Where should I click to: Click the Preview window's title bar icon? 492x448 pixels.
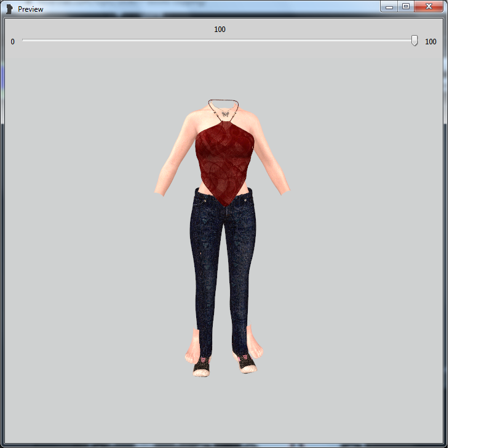pos(10,9)
